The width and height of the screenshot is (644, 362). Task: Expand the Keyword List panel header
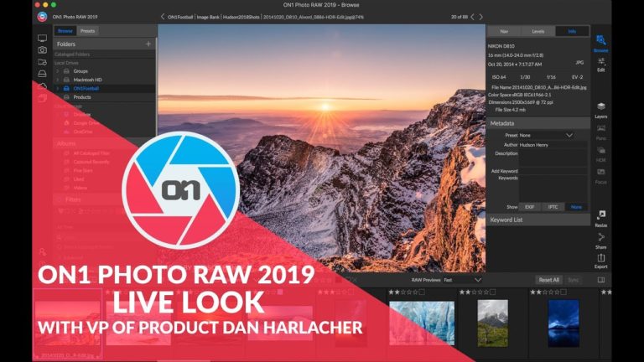(x=538, y=220)
